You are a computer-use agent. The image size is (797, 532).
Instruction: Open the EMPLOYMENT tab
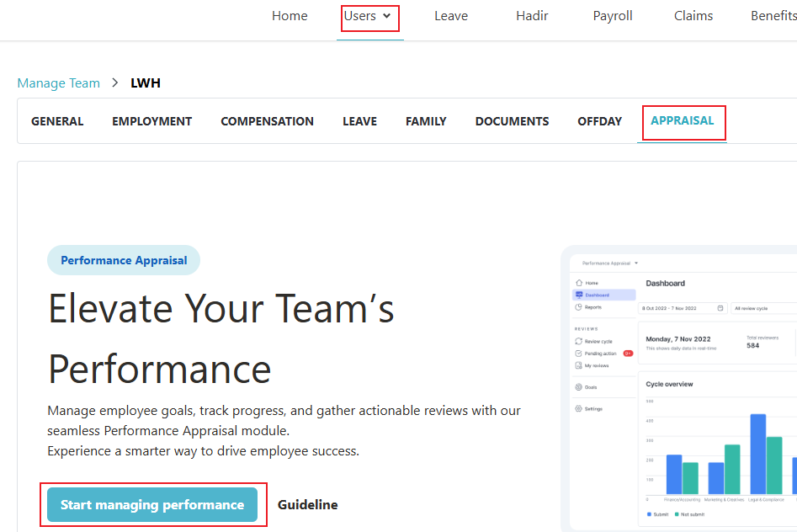click(152, 121)
